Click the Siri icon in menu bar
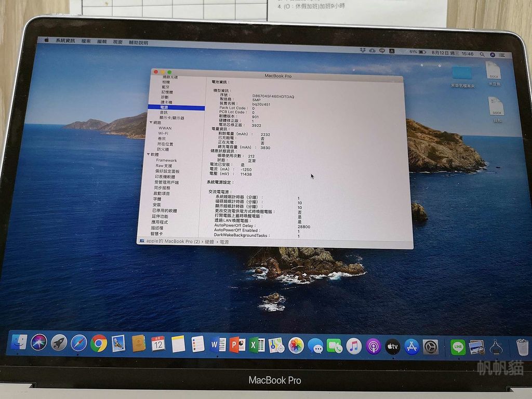 (x=493, y=54)
